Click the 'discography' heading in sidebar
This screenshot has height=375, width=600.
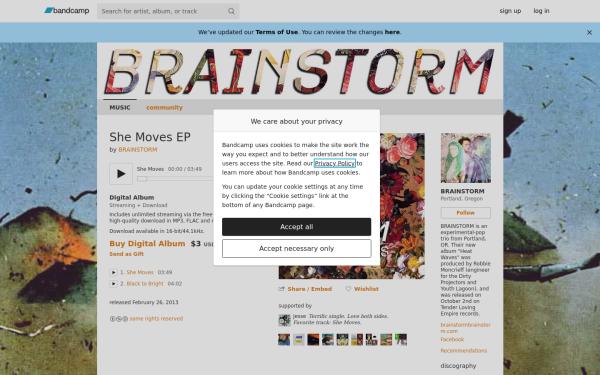click(x=458, y=366)
